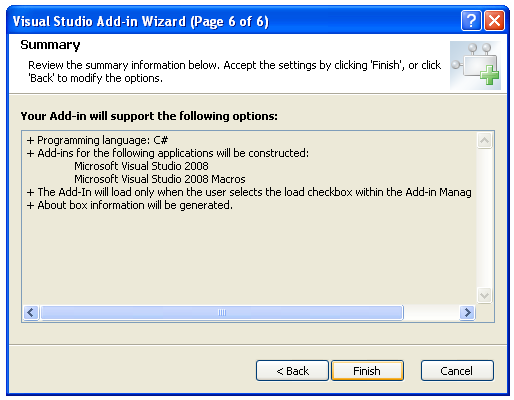Click the add-in wizard component icon
Screen dimensions: 514x400
pyautogui.click(x=475, y=65)
